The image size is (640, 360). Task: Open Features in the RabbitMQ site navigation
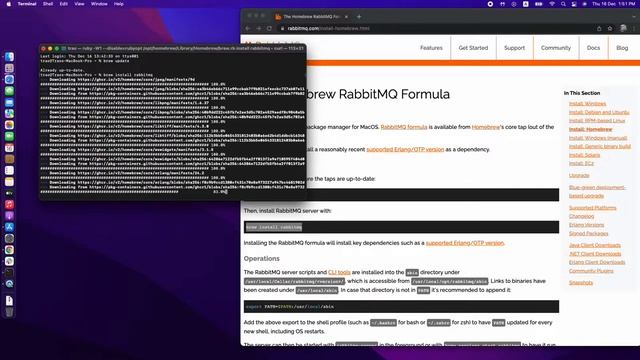[431, 48]
